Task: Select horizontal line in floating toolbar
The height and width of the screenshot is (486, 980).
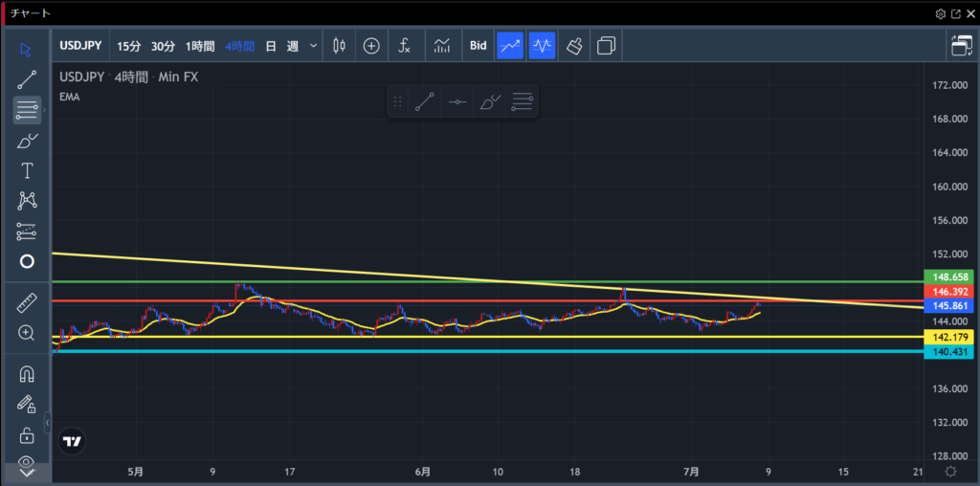Action: click(457, 101)
